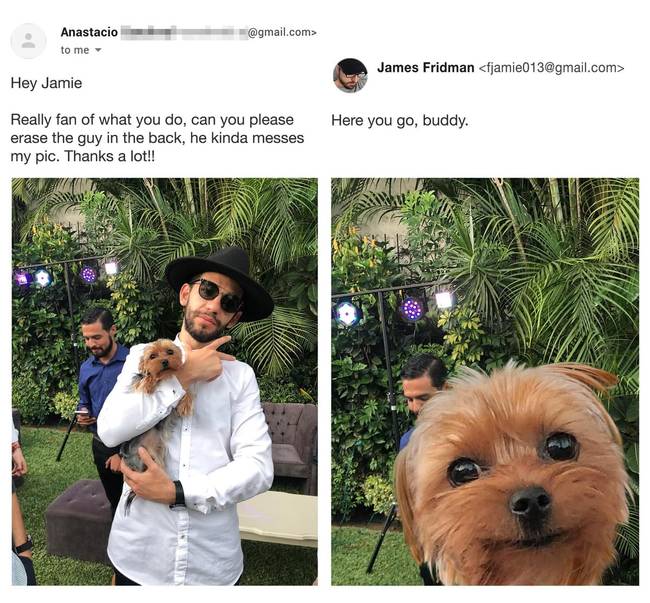Click the @gmail.com text after the blurred address

pos(282,32)
